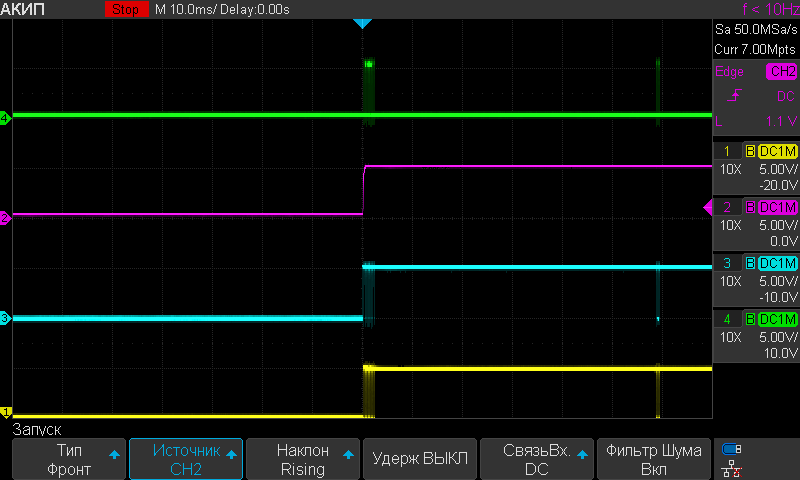
Task: Click the channel 1 number label
Action: pyautogui.click(x=727, y=151)
